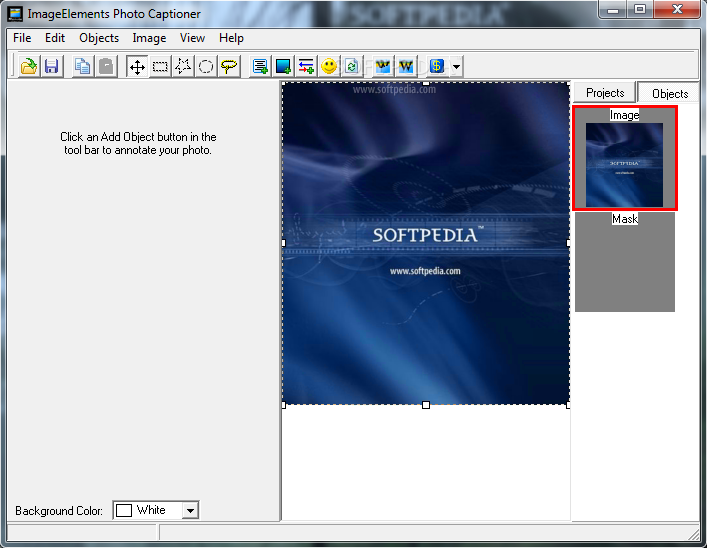Image resolution: width=707 pixels, height=548 pixels.
Task: Select the polygon selection tool
Action: click(x=183, y=67)
